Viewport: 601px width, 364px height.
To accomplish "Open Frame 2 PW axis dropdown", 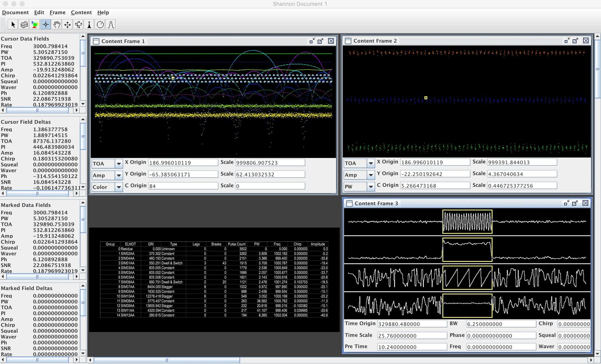I will coord(371,187).
